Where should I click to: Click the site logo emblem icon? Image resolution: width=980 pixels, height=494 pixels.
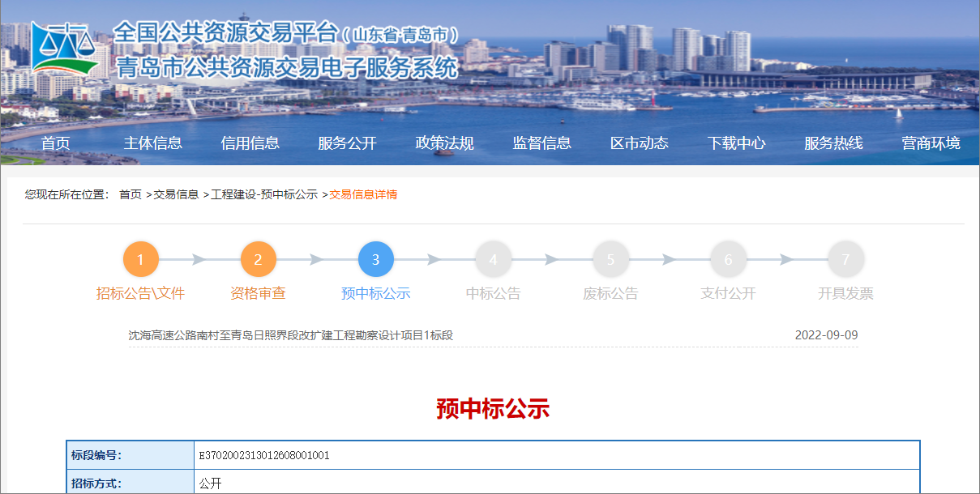[63, 49]
